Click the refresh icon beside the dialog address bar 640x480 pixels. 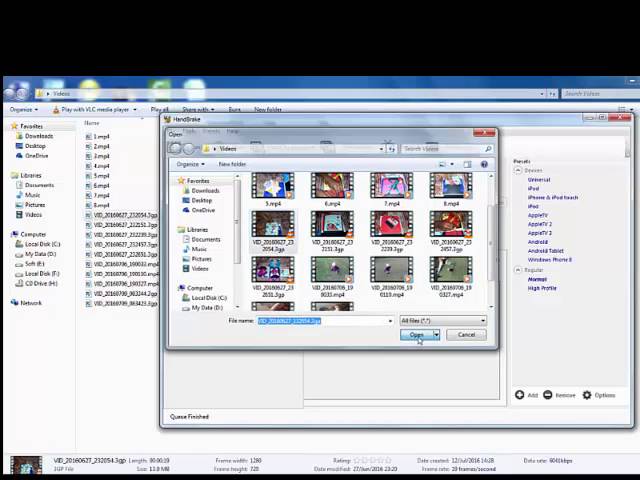pos(391,149)
